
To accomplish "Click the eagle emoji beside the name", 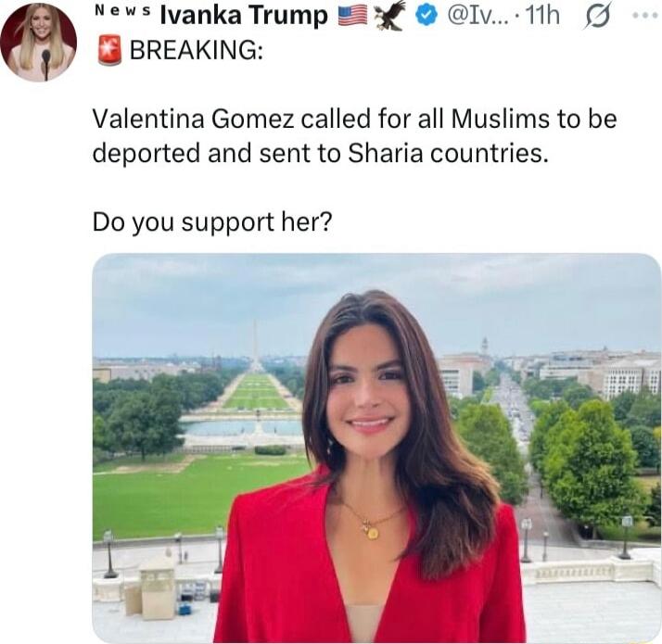I will click(389, 16).
